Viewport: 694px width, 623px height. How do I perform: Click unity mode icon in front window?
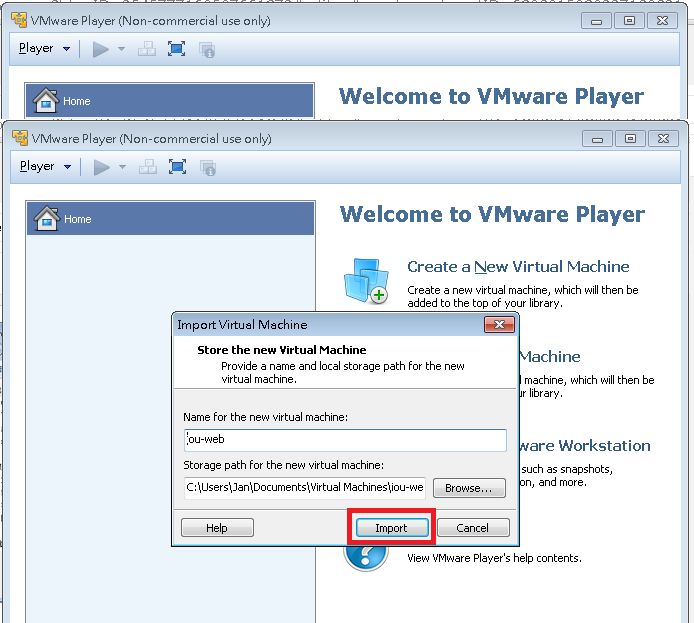click(x=208, y=168)
